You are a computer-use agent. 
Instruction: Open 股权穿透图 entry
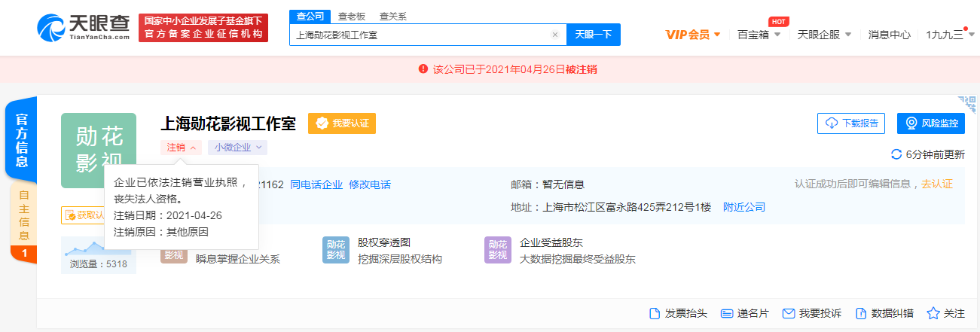click(x=384, y=243)
